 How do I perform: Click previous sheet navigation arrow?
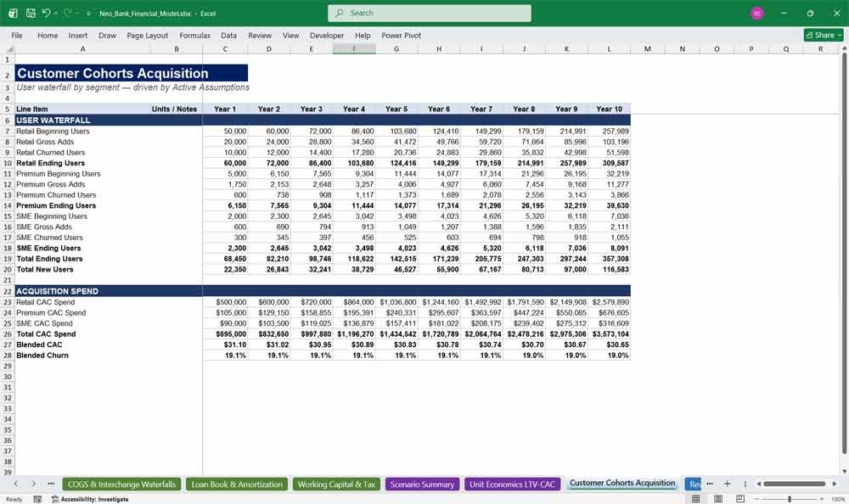[x=15, y=484]
